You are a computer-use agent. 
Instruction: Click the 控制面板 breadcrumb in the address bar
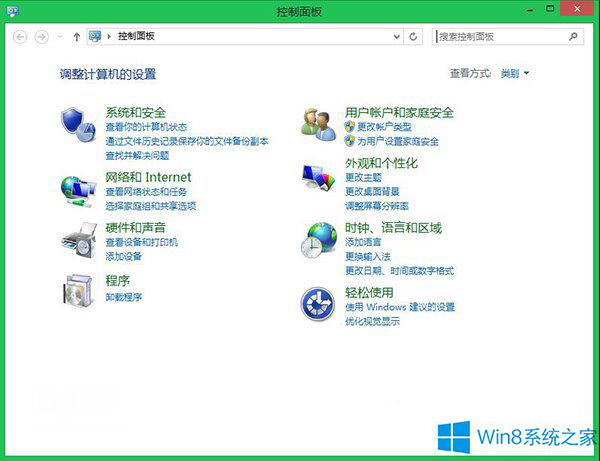point(136,36)
